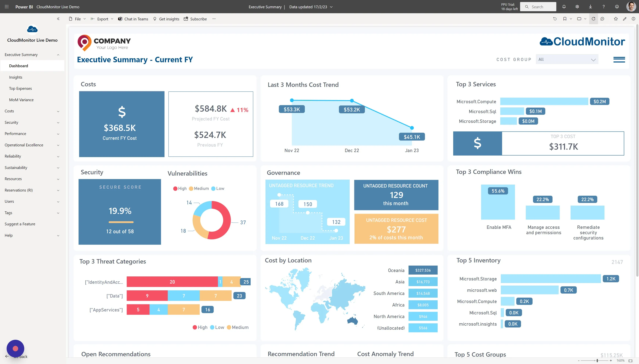The image size is (639, 364).
Task: Toggle Medium in Threat Categories legend
Action: (238, 327)
